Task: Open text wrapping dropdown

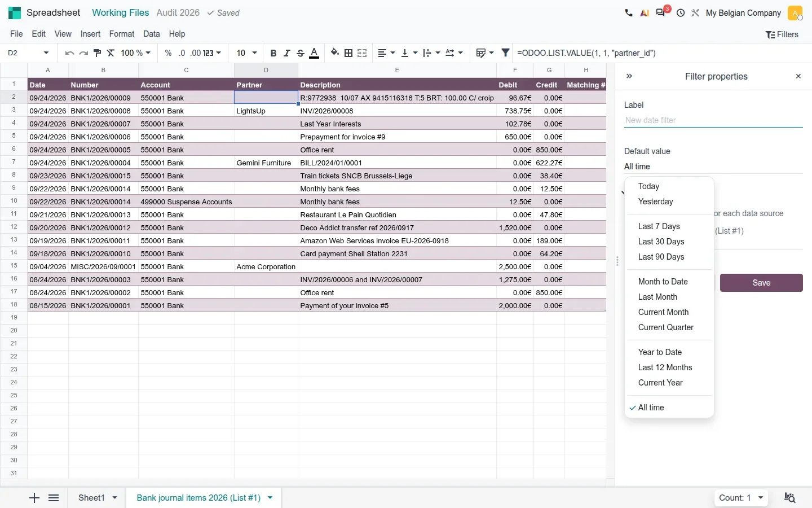Action: point(431,53)
